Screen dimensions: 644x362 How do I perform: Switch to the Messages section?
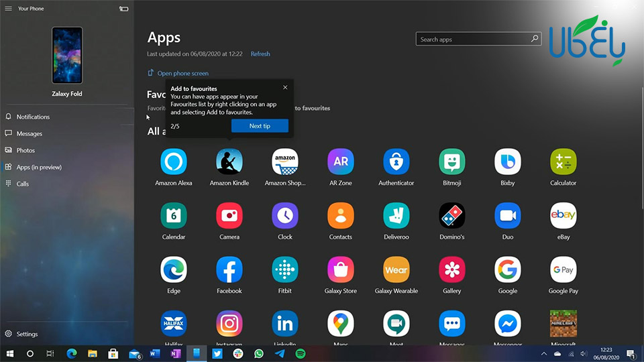(x=30, y=133)
